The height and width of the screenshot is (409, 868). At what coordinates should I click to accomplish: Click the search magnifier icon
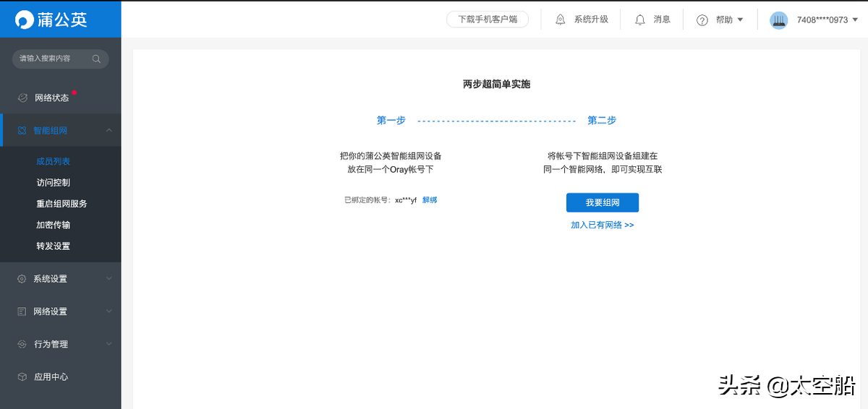point(96,59)
